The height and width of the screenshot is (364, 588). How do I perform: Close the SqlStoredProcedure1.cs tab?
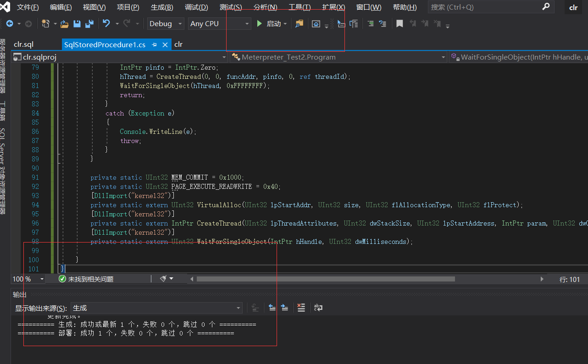[x=165, y=44]
